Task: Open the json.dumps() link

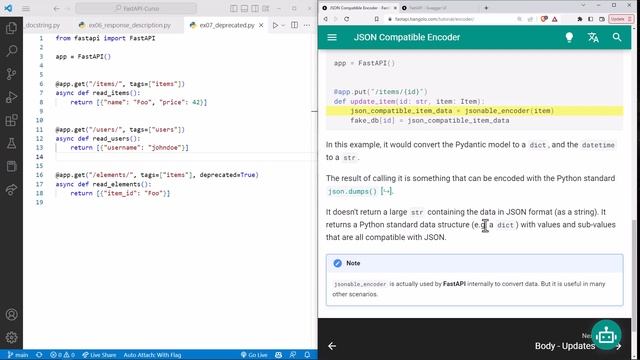Action: (x=359, y=191)
